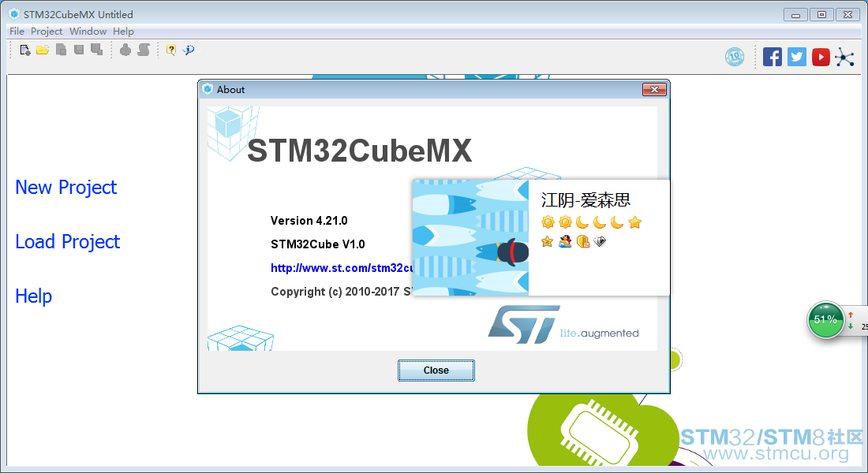Viewport: 868px width, 473px height.
Task: Maximize the STM32CubeMX main window
Action: pyautogui.click(x=821, y=15)
